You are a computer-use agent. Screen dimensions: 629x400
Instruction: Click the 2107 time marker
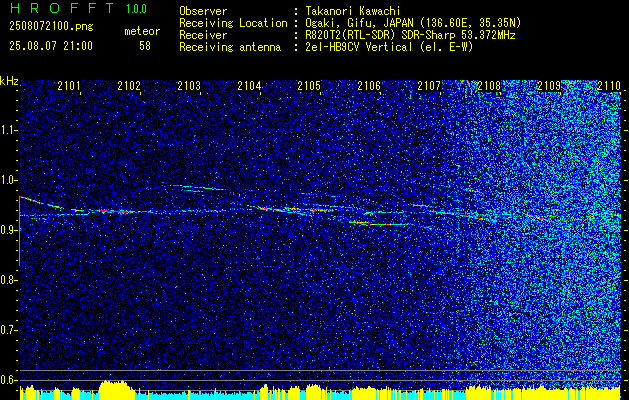tap(429, 86)
